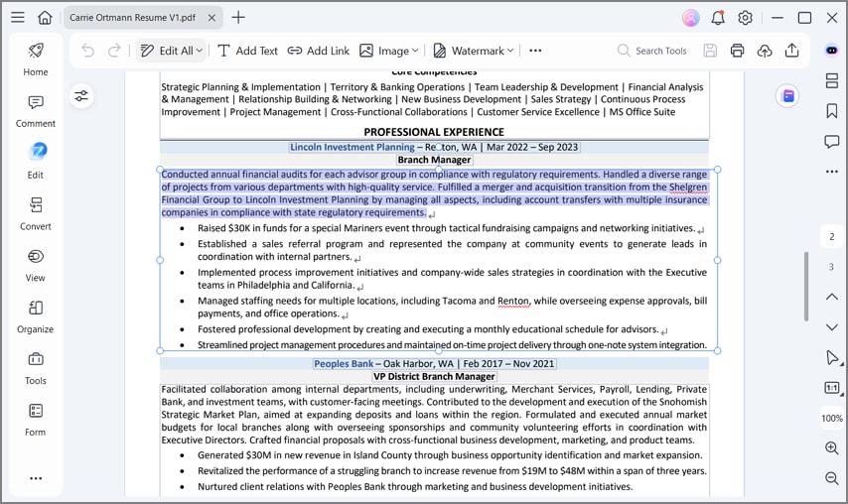Click PROFESSIONAL EXPERIENCE heading
This screenshot has height=504, width=848.
434,132
